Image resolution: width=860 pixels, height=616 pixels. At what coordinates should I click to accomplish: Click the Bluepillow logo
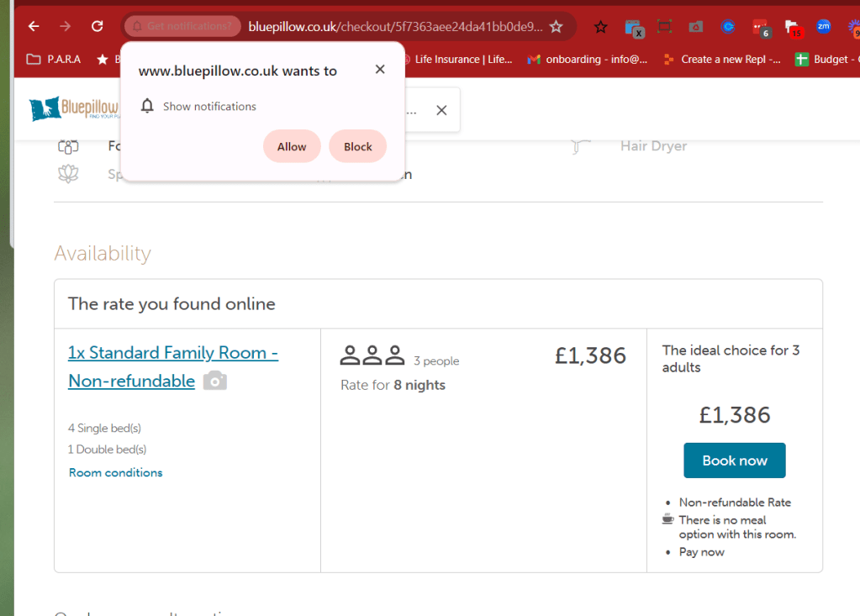pos(73,108)
